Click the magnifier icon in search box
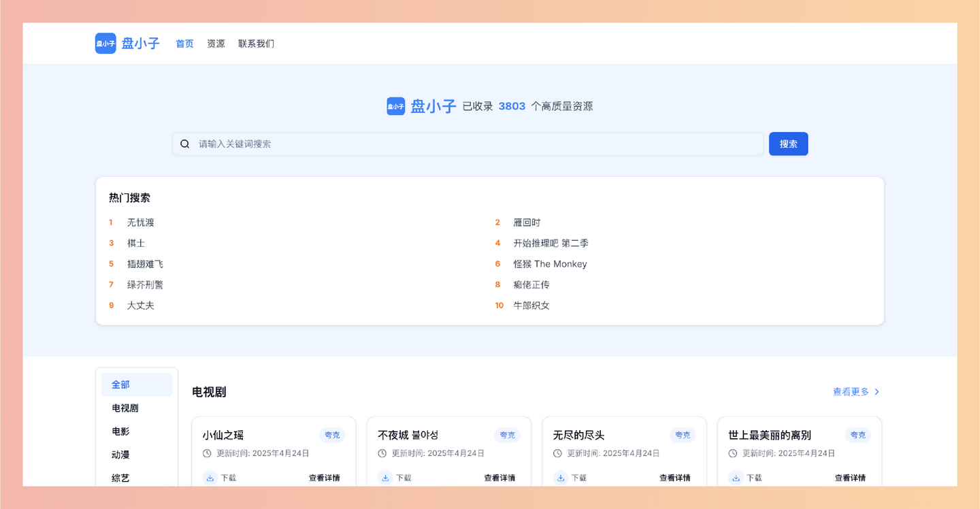Image resolution: width=980 pixels, height=509 pixels. [185, 144]
